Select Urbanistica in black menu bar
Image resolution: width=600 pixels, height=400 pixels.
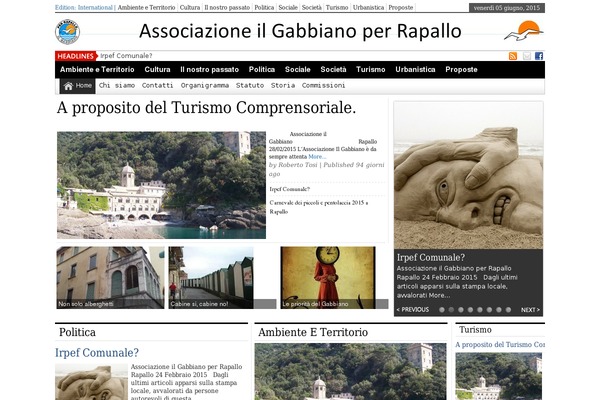click(x=415, y=70)
